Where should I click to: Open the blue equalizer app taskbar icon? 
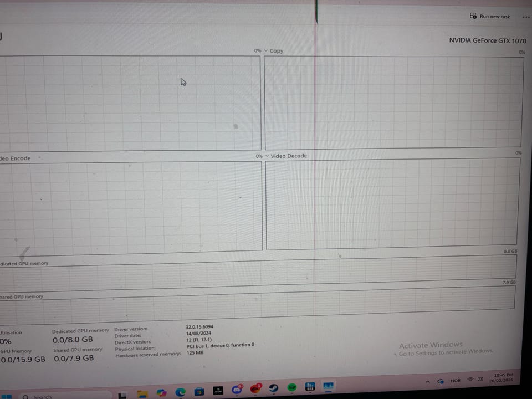coord(310,386)
